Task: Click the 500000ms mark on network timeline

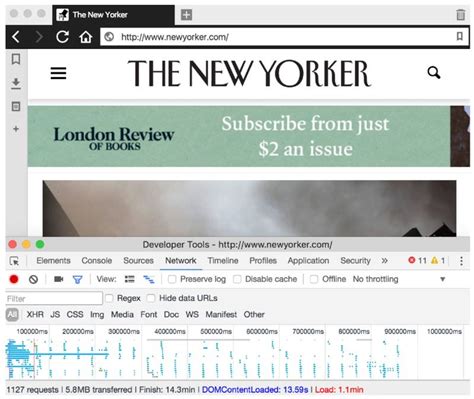Action: [216, 331]
